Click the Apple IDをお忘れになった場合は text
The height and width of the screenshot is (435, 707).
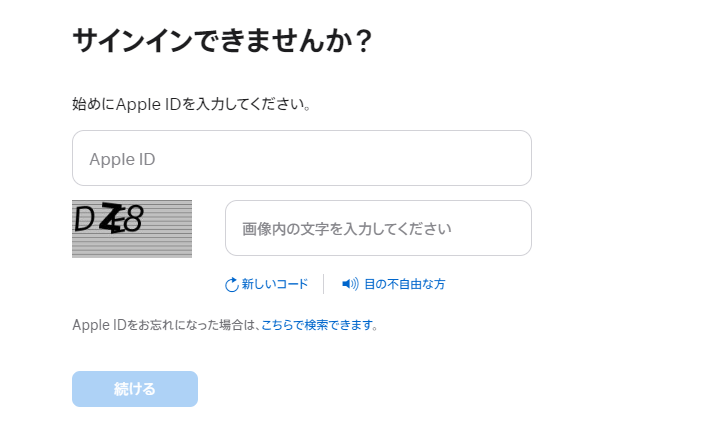click(x=165, y=325)
